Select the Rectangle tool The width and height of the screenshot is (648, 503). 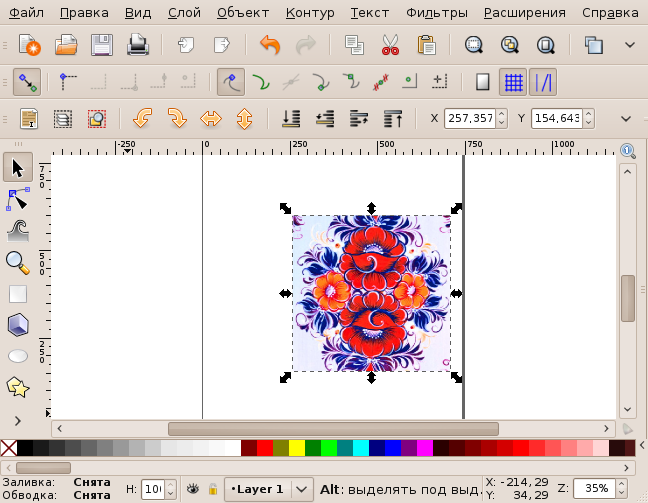point(18,294)
